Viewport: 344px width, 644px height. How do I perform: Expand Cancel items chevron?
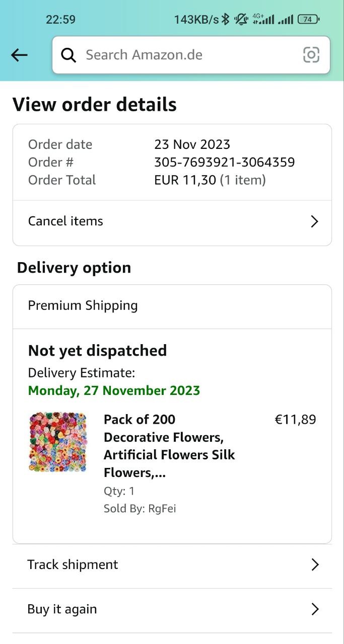click(x=315, y=221)
